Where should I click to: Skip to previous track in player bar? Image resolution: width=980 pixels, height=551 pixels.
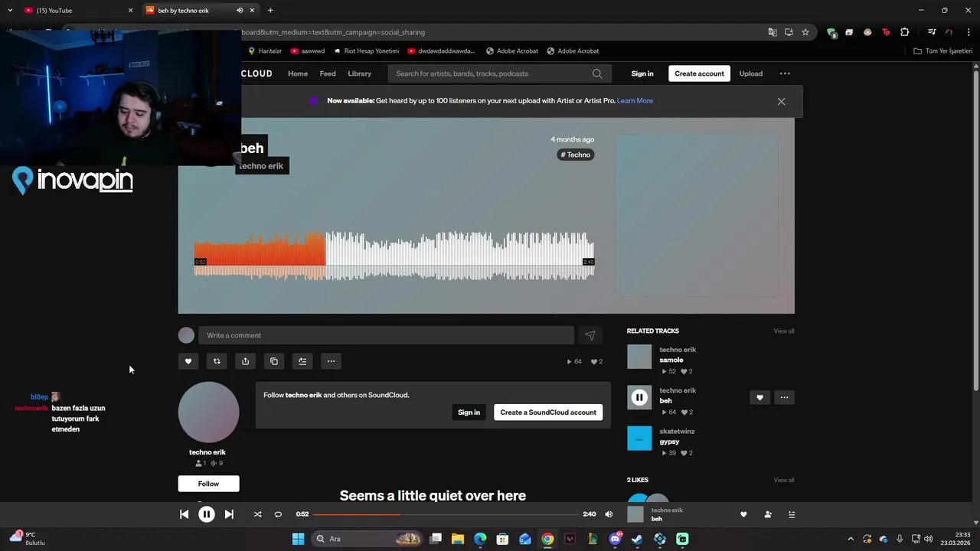click(184, 514)
